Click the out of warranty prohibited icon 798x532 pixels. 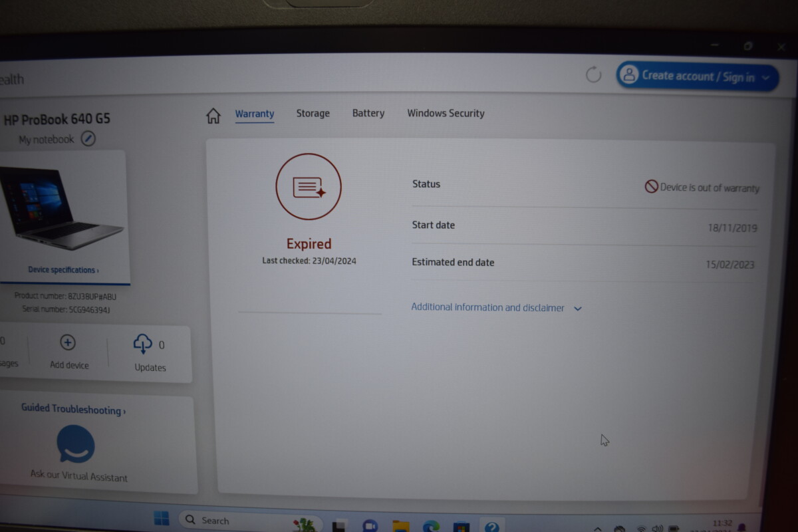pos(651,187)
